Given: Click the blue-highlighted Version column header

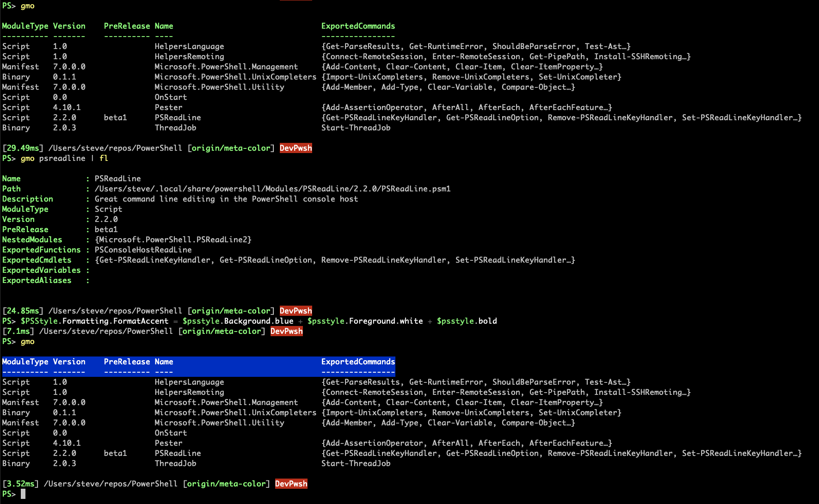Looking at the screenshot, I should (x=69, y=362).
